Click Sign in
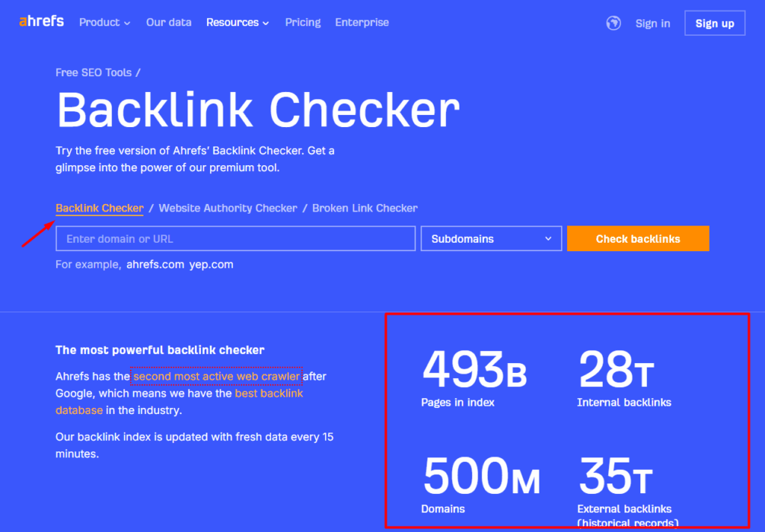Viewport: 765px width, 532px height. pos(652,22)
